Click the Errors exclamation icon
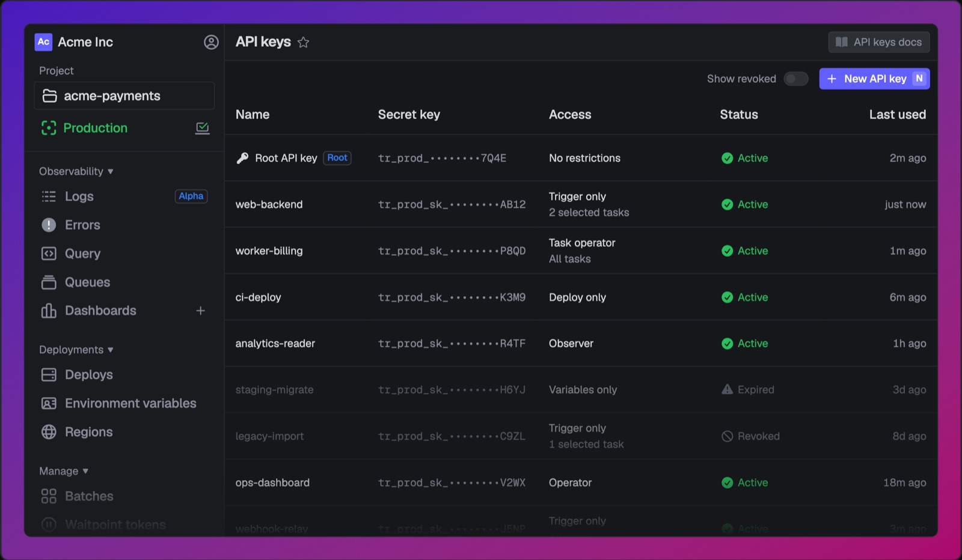The height and width of the screenshot is (560, 962). click(49, 225)
